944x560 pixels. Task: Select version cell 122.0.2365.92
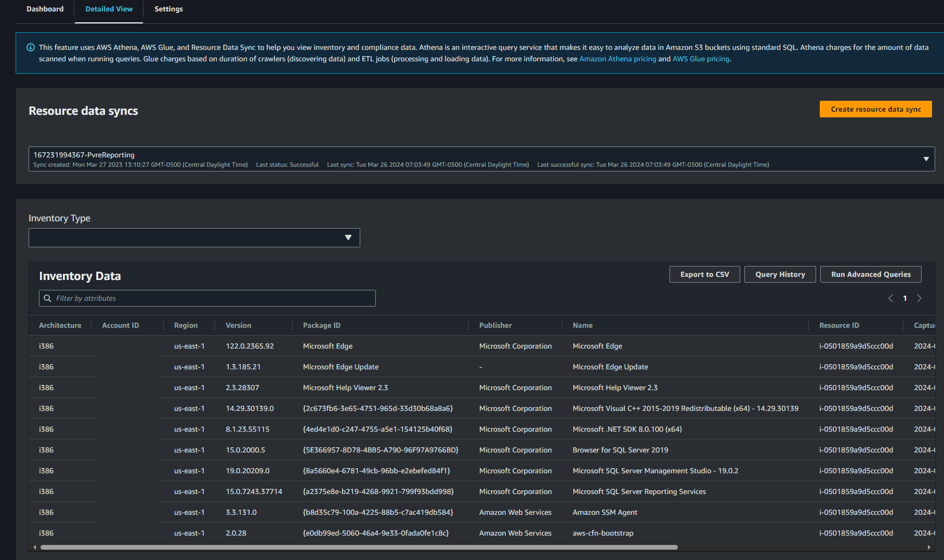click(250, 346)
